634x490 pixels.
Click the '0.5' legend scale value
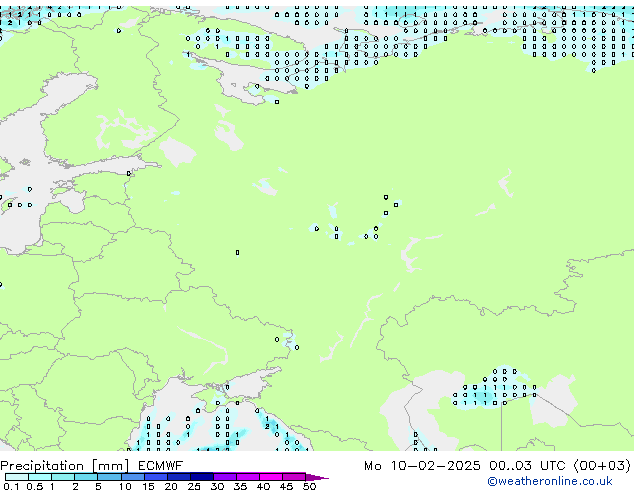35,486
